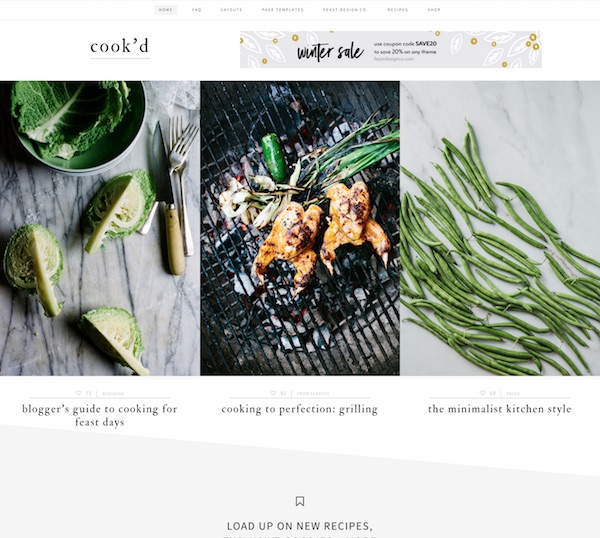The width and height of the screenshot is (600, 538).
Task: Select Page Templates in navigation
Action: tap(283, 10)
